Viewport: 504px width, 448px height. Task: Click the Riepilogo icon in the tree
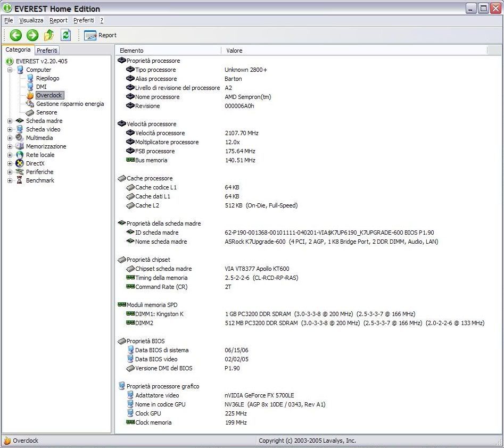click(x=30, y=78)
